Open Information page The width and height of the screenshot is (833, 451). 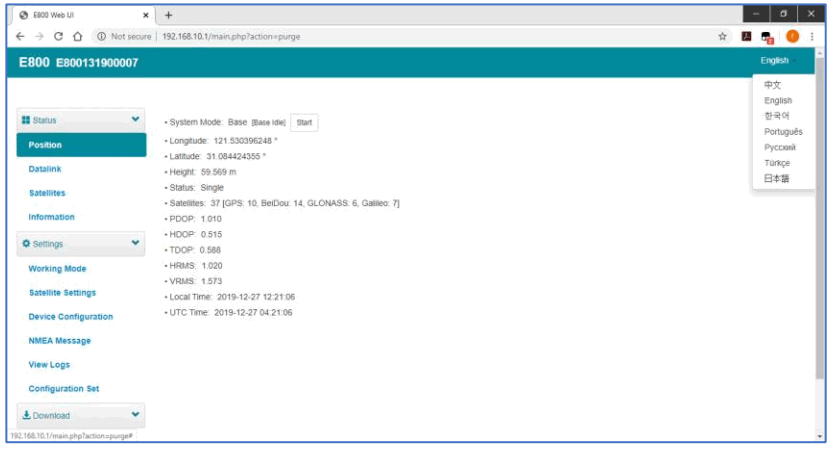[51, 217]
